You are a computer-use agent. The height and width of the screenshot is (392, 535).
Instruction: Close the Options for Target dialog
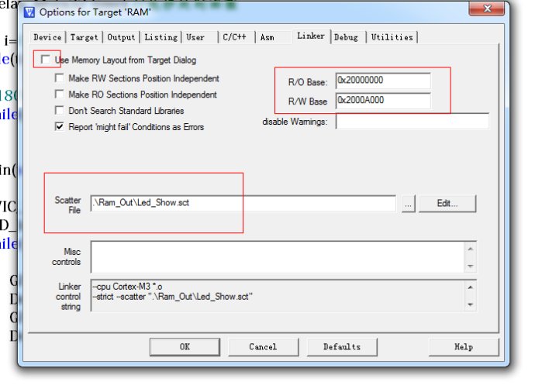(488, 10)
